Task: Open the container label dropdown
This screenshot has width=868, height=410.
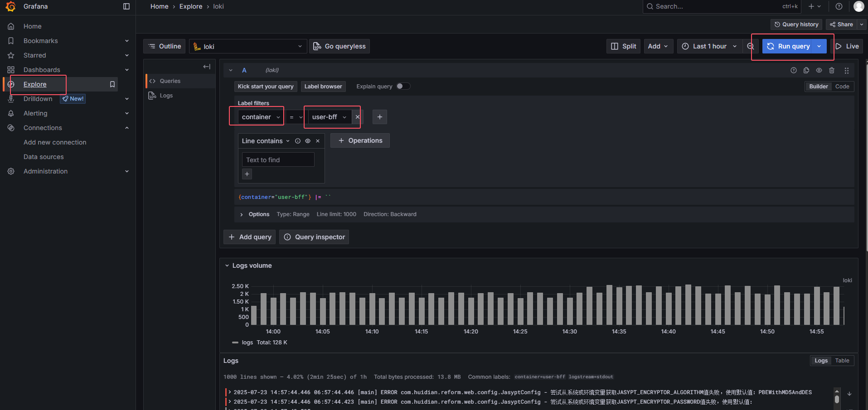Action: (261, 117)
